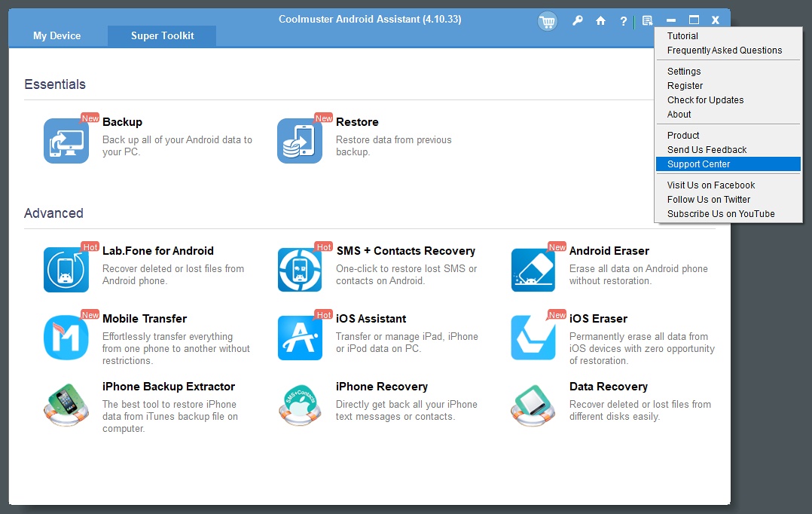Screen dimensions: 812x514
Task: Click 'Permanently erase all data from iOS' text
Action: coord(642,349)
